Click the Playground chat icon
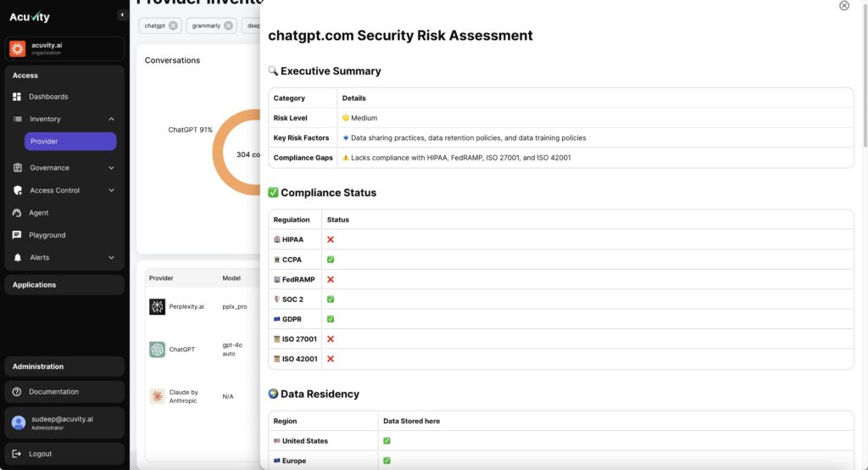The width and height of the screenshot is (868, 470). click(17, 235)
